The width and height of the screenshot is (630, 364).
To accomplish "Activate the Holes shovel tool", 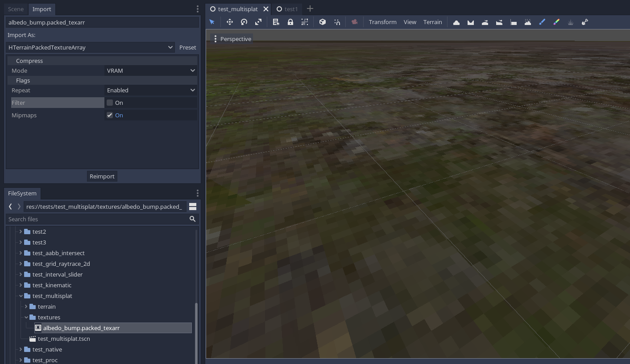I will click(585, 22).
